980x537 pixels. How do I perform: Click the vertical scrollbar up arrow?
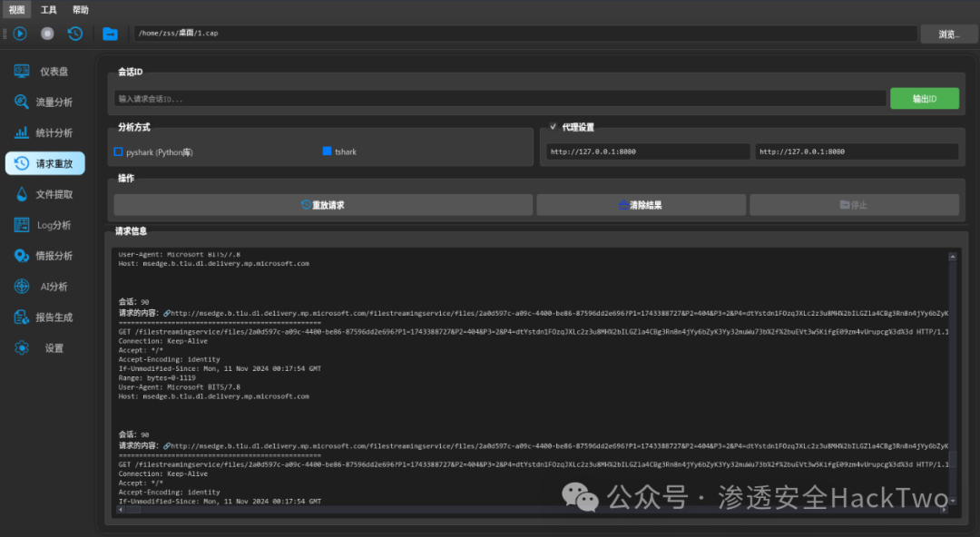tap(953, 257)
